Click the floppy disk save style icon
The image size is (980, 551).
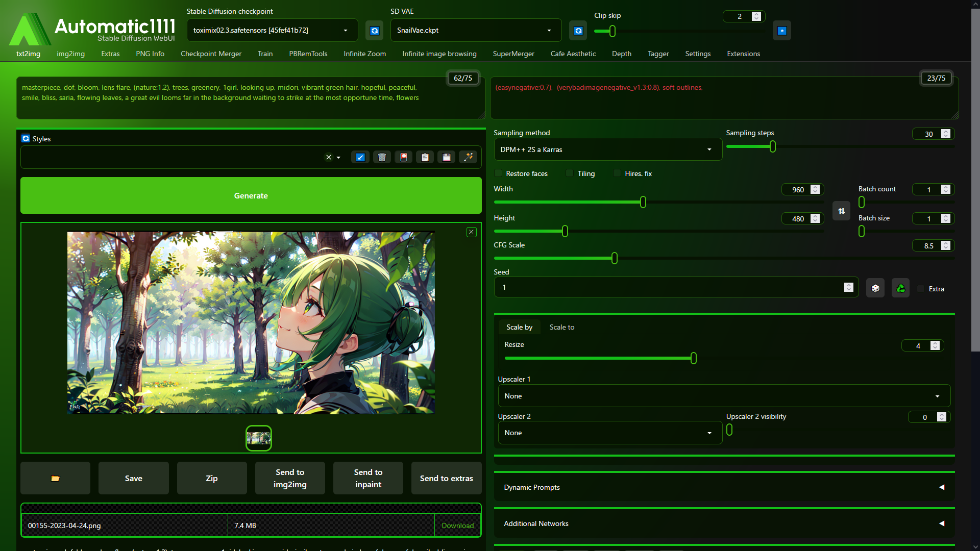[447, 157]
